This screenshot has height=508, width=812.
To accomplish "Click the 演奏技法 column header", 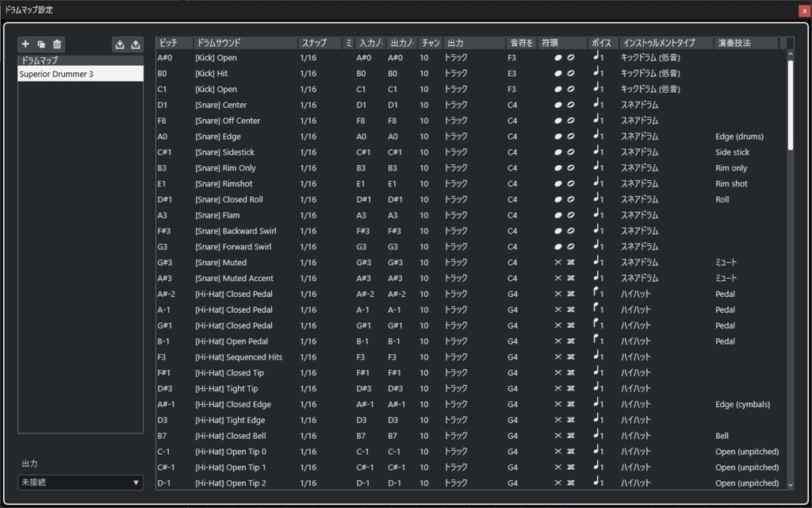I will point(745,43).
